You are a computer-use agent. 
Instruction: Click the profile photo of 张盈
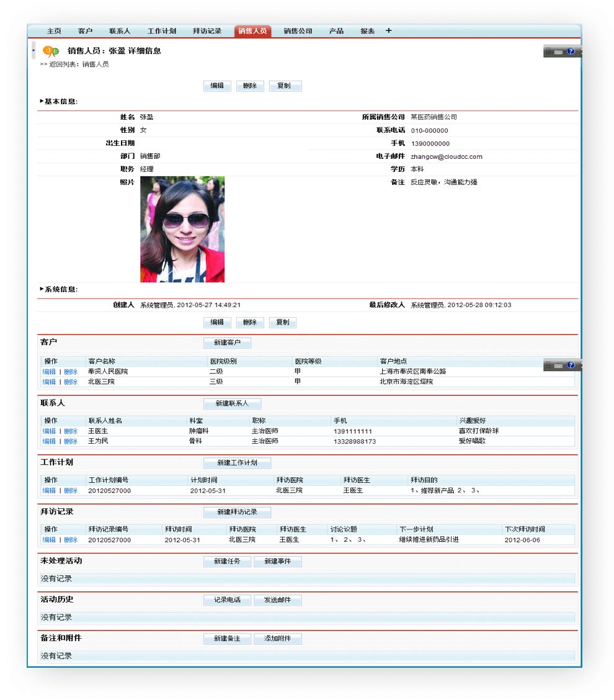[x=182, y=229]
